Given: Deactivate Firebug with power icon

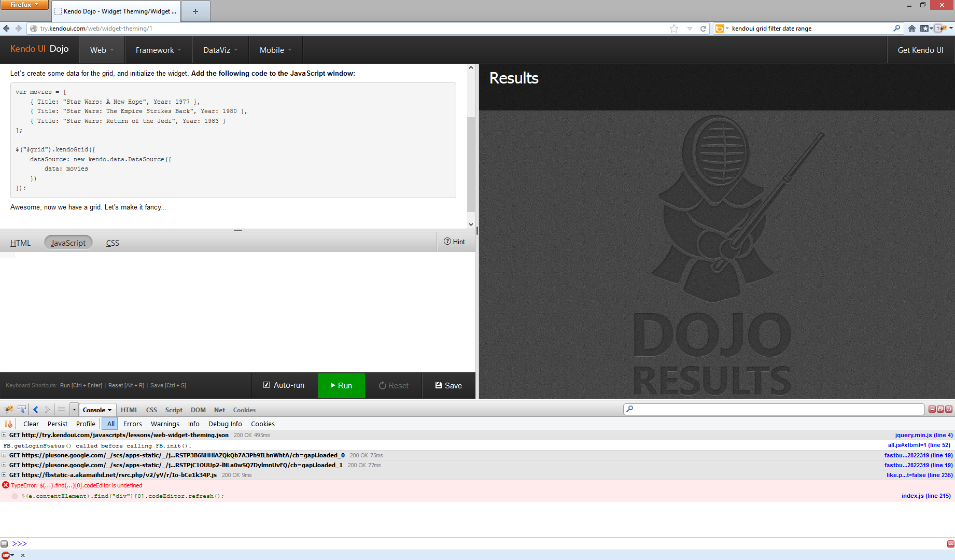Looking at the screenshot, I should [x=949, y=409].
